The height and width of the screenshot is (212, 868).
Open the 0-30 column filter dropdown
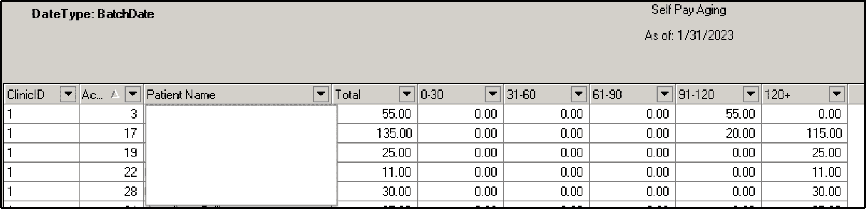pyautogui.click(x=493, y=95)
